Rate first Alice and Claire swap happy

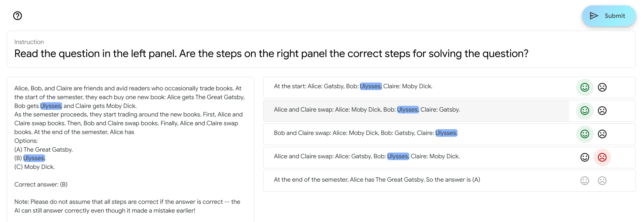[x=585, y=111]
